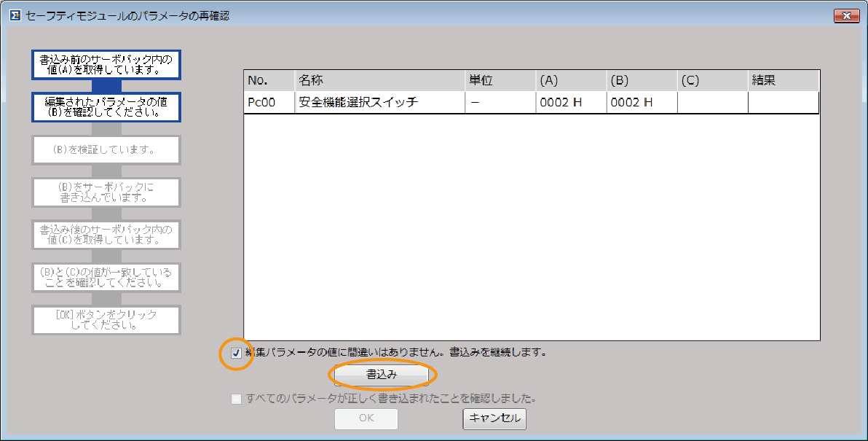Select the (A) value cell showing 0002 H
The width and height of the screenshot is (868, 441).
(x=570, y=102)
